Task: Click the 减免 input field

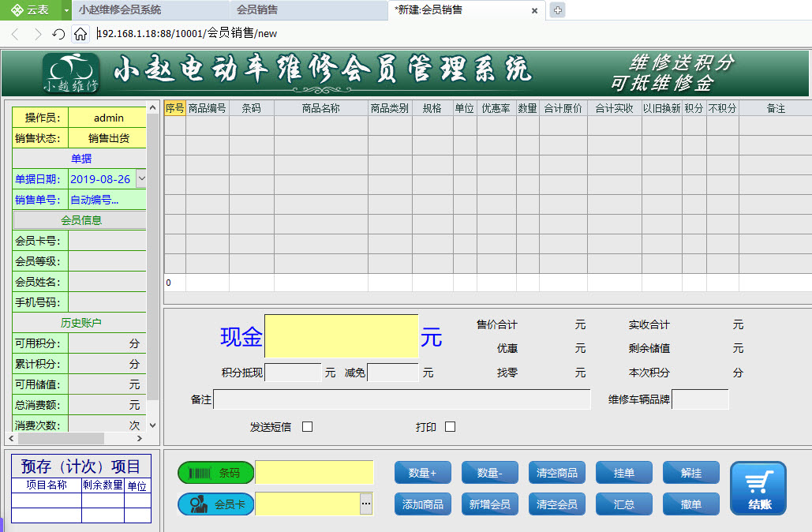Action: coord(392,373)
